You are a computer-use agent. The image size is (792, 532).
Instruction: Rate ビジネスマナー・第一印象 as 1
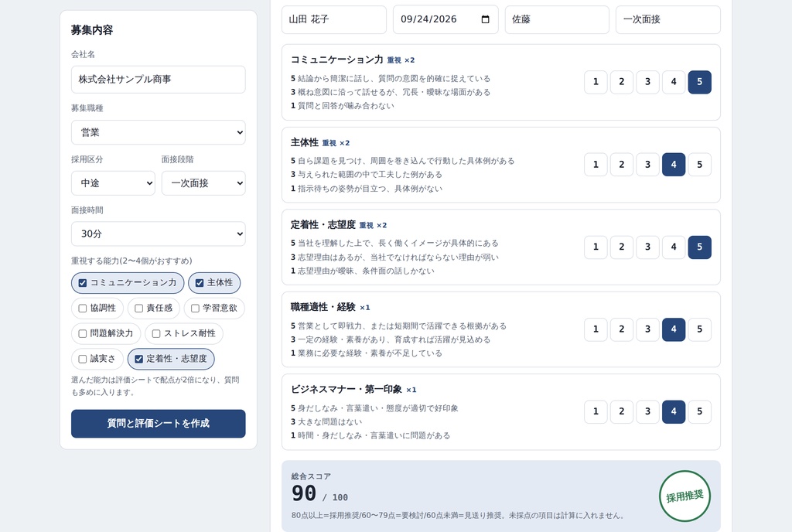tap(596, 411)
